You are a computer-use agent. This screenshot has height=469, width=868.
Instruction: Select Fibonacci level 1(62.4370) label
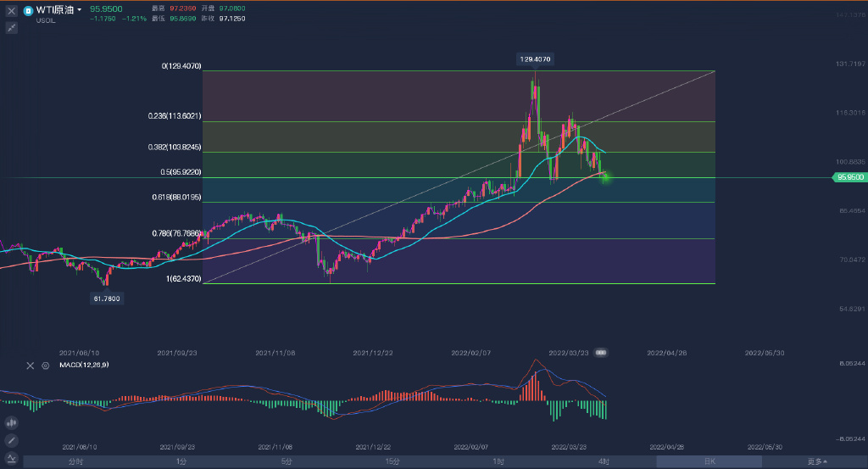[x=184, y=278]
